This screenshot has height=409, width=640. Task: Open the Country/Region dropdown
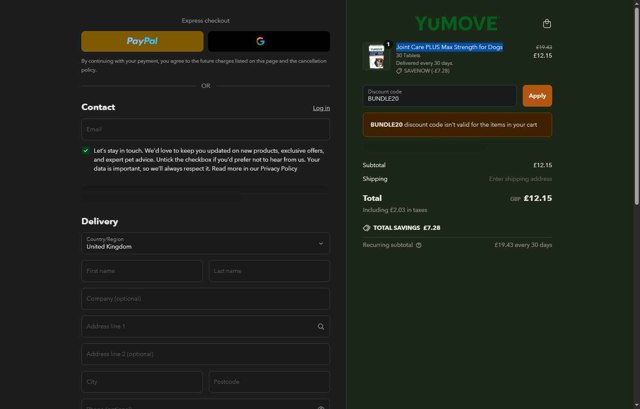tap(205, 243)
